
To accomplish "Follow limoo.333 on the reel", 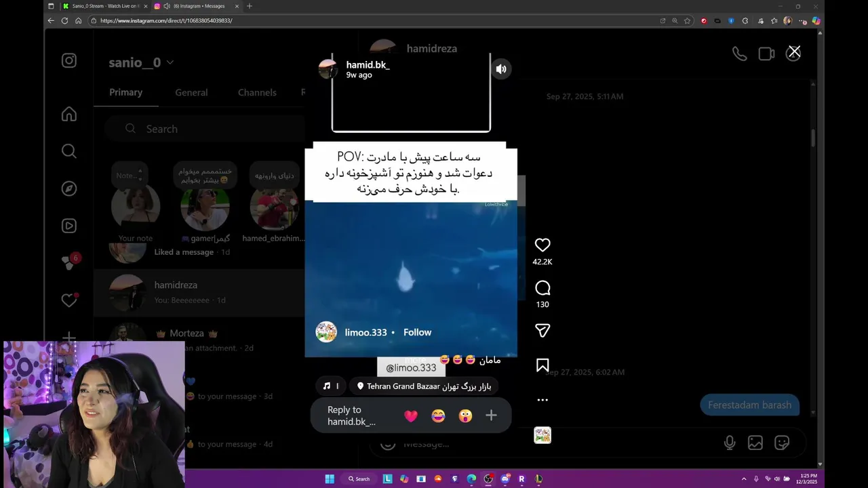I will click(417, 332).
